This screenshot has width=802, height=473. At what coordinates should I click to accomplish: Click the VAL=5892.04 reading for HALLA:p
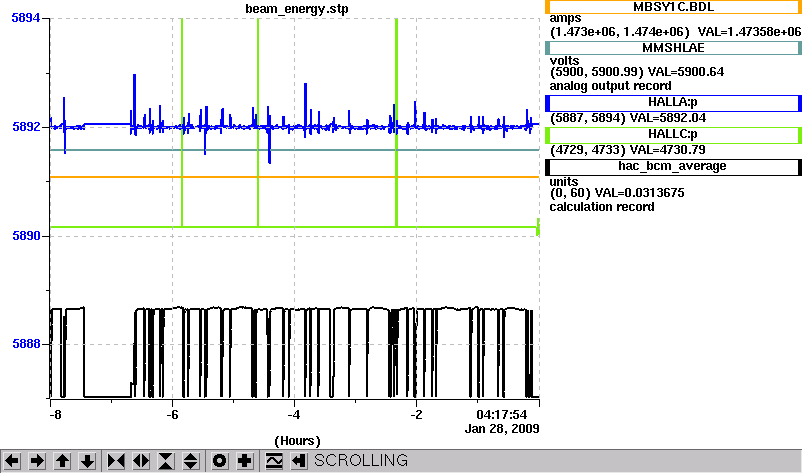pyautogui.click(x=667, y=118)
